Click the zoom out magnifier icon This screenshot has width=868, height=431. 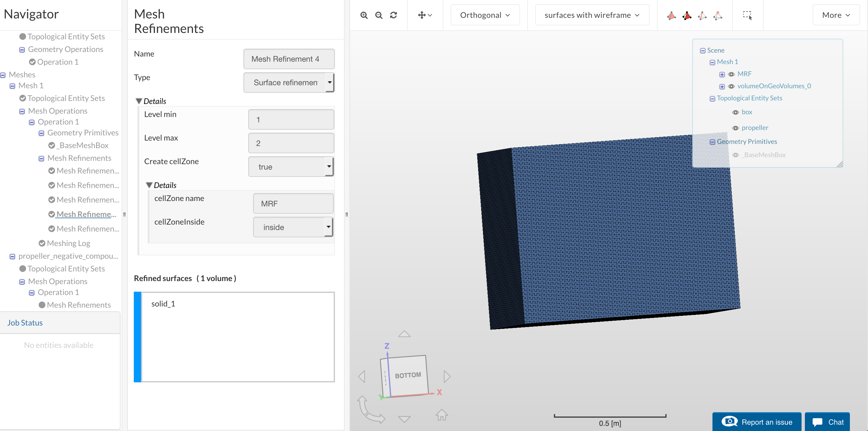pos(379,15)
